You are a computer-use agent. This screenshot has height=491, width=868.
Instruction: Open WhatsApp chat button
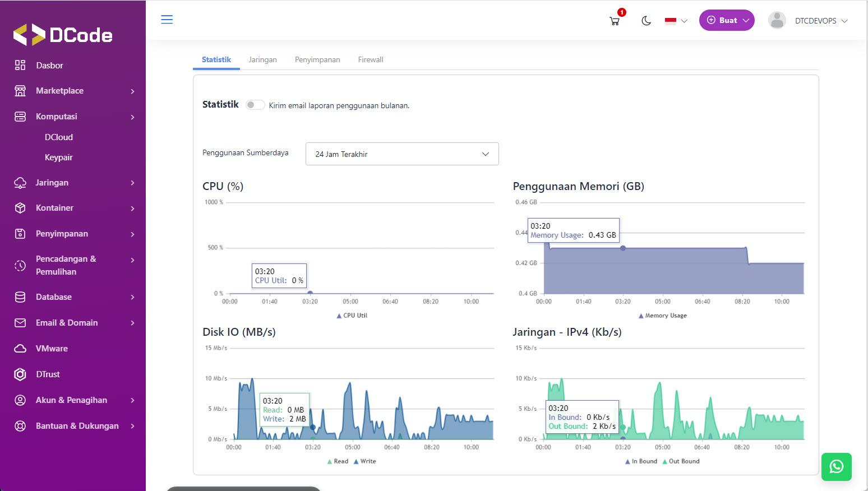click(x=836, y=466)
